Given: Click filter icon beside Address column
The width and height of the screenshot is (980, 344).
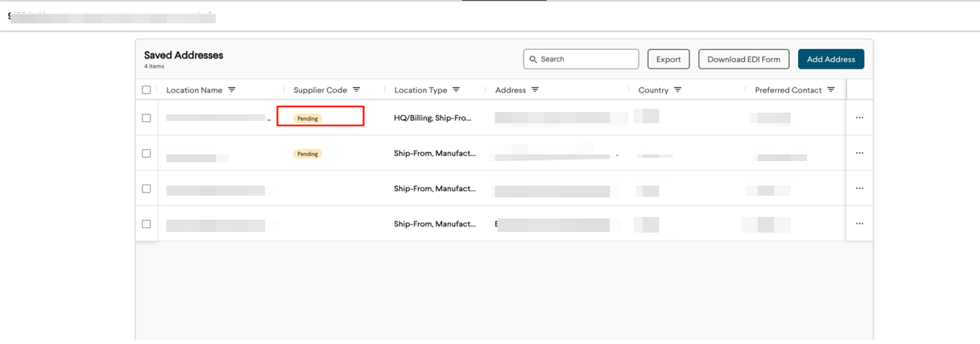Looking at the screenshot, I should click(x=535, y=90).
